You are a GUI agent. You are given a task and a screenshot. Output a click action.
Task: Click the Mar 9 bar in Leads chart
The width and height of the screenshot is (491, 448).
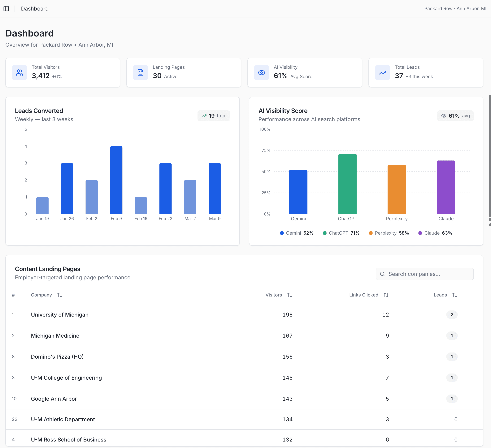[x=215, y=189]
